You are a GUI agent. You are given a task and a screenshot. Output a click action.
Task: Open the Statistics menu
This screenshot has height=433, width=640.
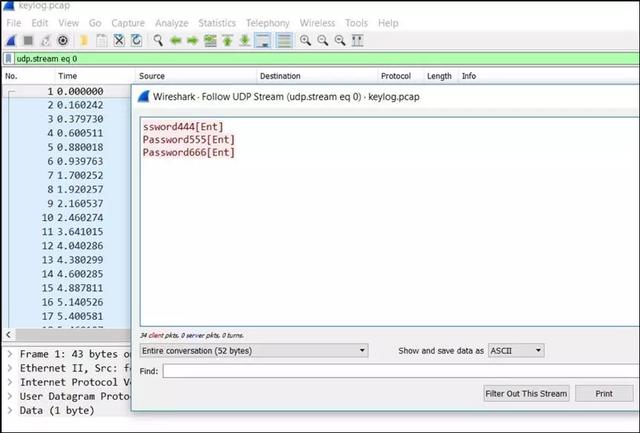[217, 23]
